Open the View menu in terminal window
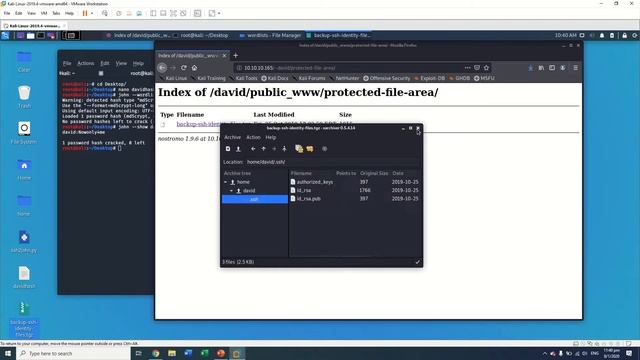 coord(121,63)
